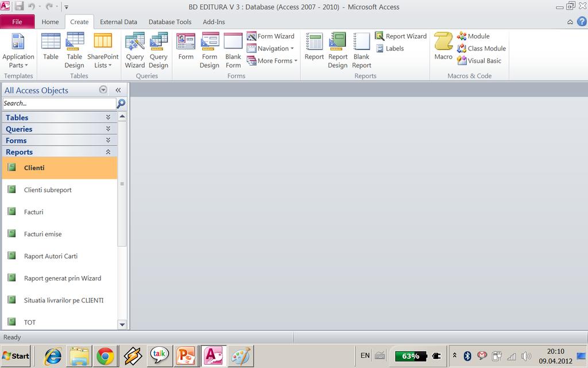Collapse the navigation pane with shutter button

[x=118, y=90]
